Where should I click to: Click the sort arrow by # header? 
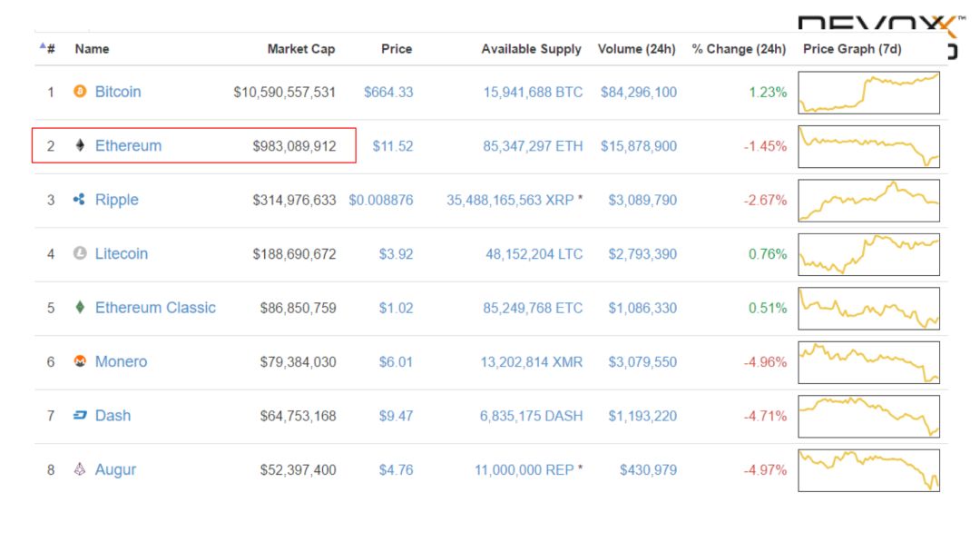[x=43, y=45]
